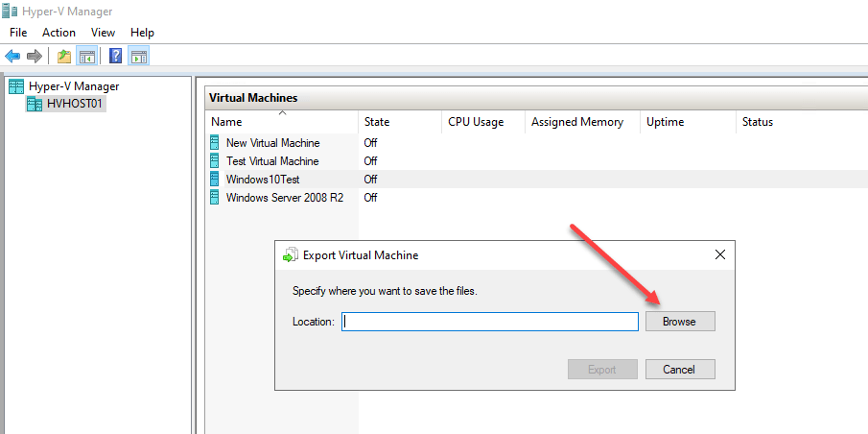Open the Action menu
Screen dimensions: 868x434
pos(59,33)
